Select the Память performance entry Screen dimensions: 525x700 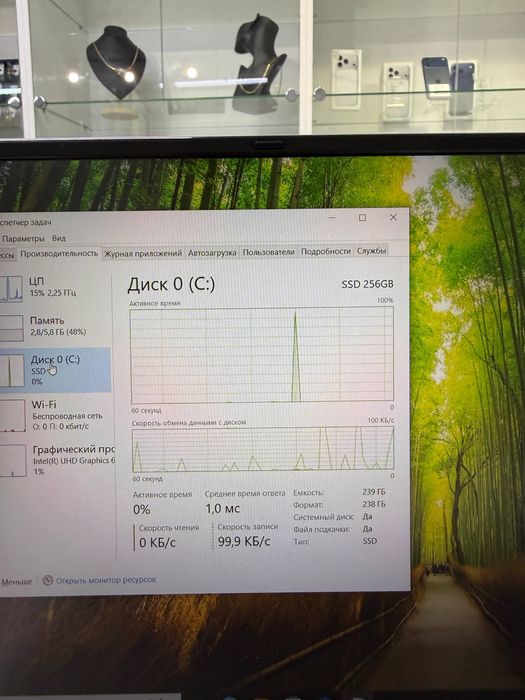tap(54, 326)
